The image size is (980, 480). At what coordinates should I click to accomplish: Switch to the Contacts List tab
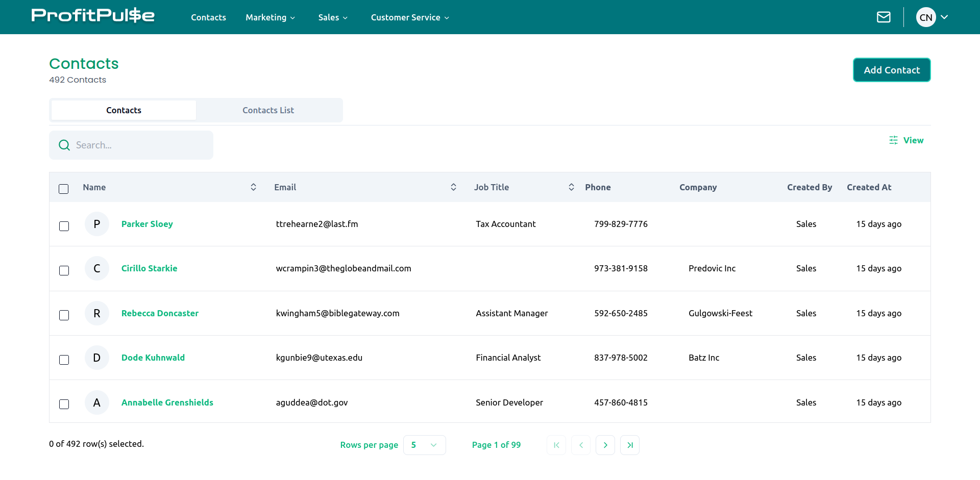pos(268,110)
